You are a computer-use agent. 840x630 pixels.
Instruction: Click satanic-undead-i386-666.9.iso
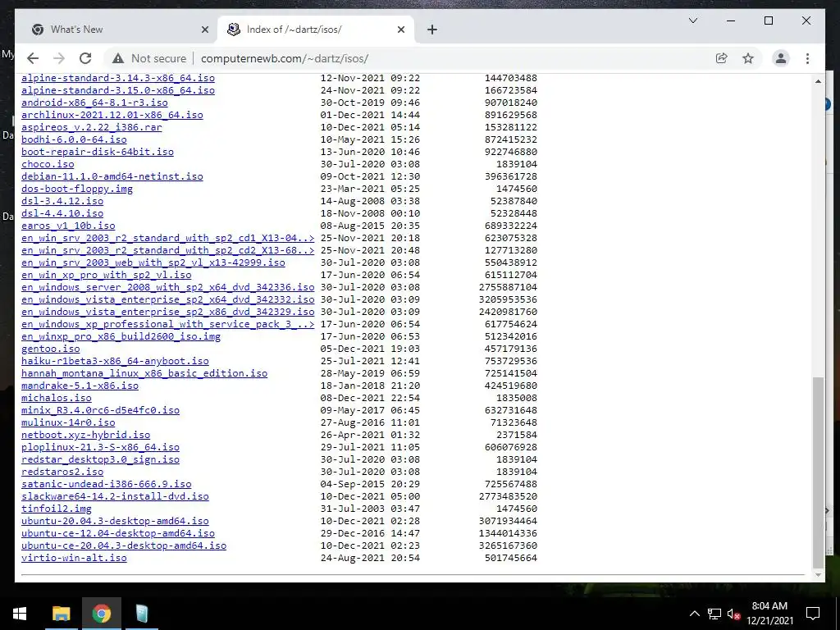pos(106,485)
